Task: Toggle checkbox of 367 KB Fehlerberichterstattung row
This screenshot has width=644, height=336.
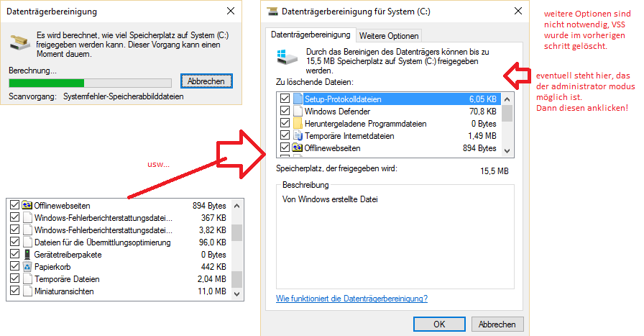Action: coord(15,217)
